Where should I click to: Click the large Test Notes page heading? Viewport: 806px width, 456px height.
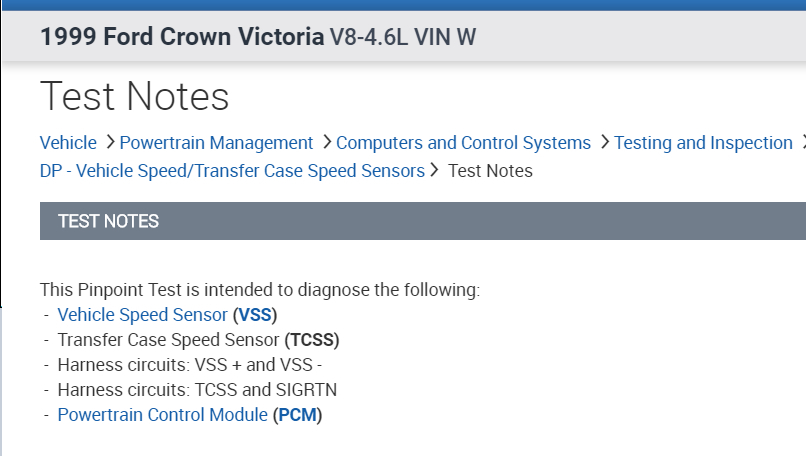click(134, 97)
